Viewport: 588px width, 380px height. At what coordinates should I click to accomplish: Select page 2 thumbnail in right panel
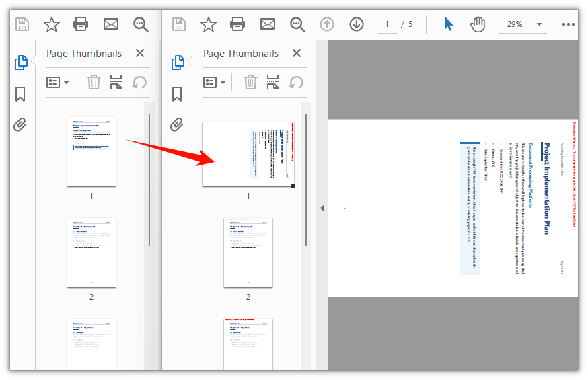click(x=248, y=253)
